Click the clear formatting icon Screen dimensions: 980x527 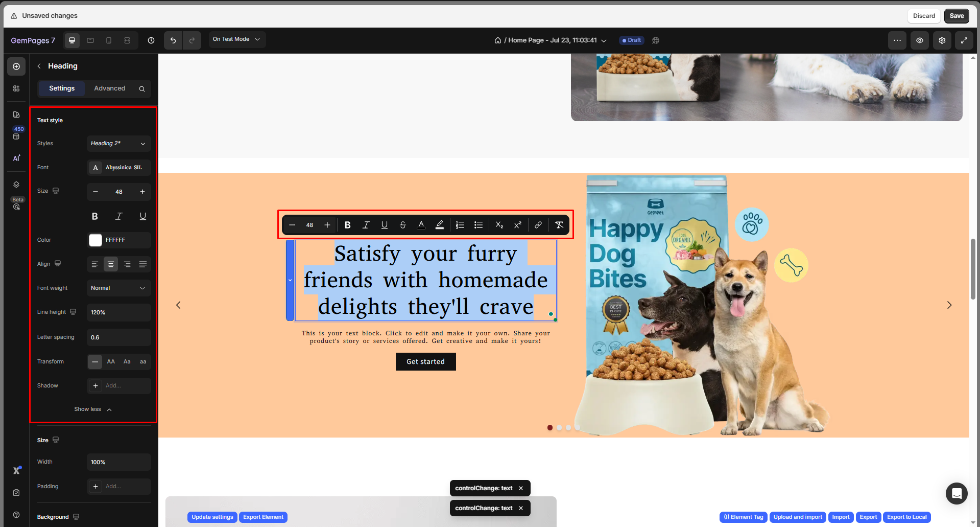point(559,225)
